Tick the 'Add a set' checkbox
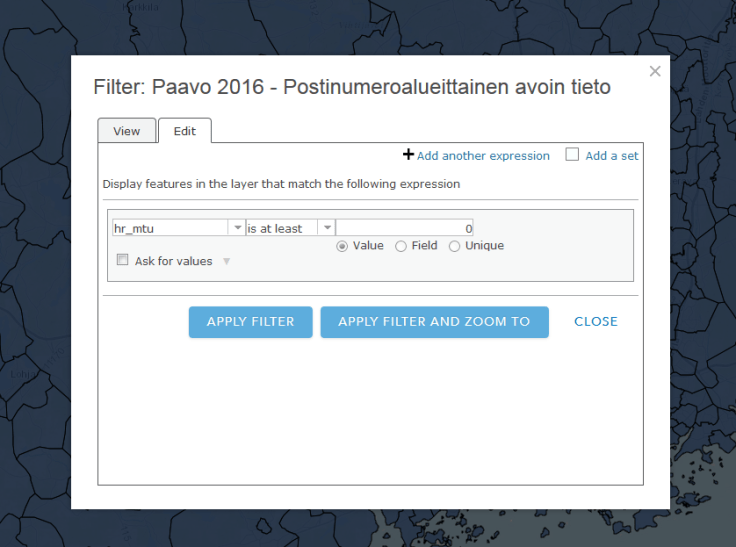Viewport: 736px width, 547px height. click(x=572, y=155)
